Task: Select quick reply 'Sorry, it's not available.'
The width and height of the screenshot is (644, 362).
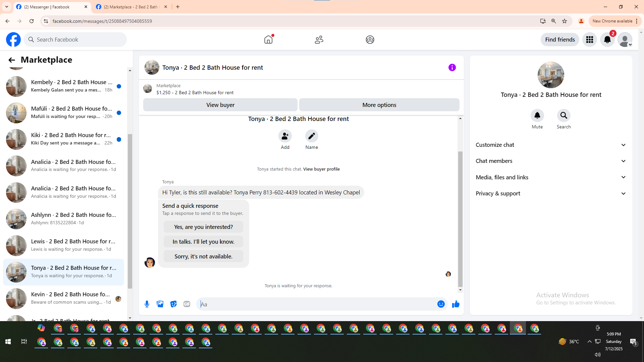Action: click(x=203, y=256)
